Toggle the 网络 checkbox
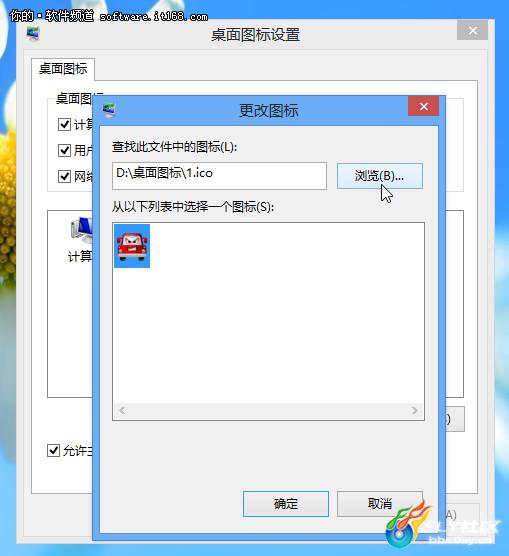Screen dimensions: 509x556 [x=64, y=176]
